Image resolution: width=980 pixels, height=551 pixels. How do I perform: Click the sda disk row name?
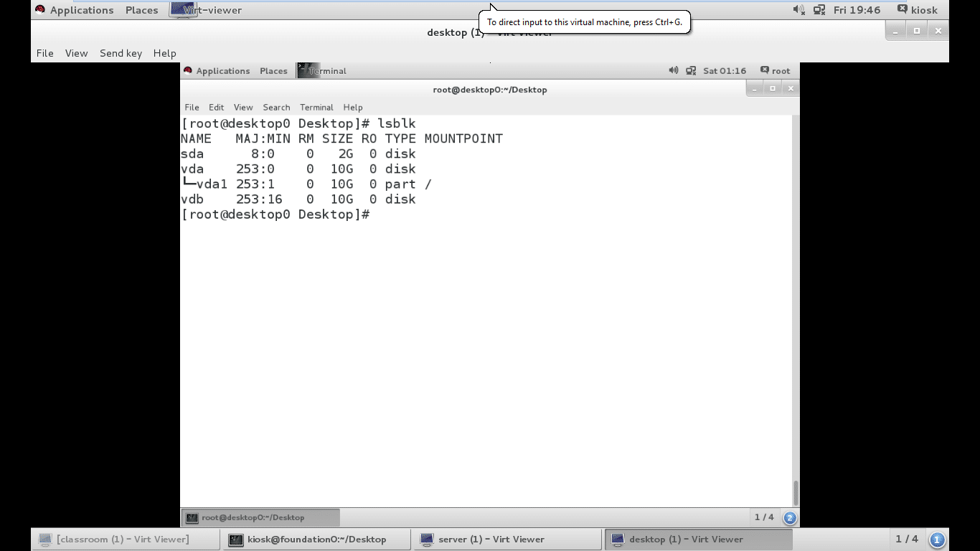(192, 154)
